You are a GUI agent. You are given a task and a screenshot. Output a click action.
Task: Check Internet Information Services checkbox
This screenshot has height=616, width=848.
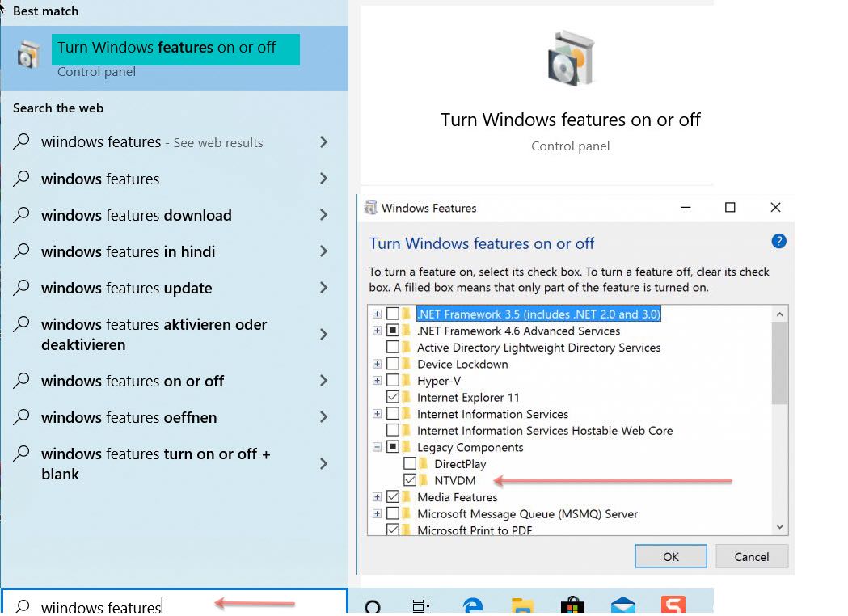point(393,414)
